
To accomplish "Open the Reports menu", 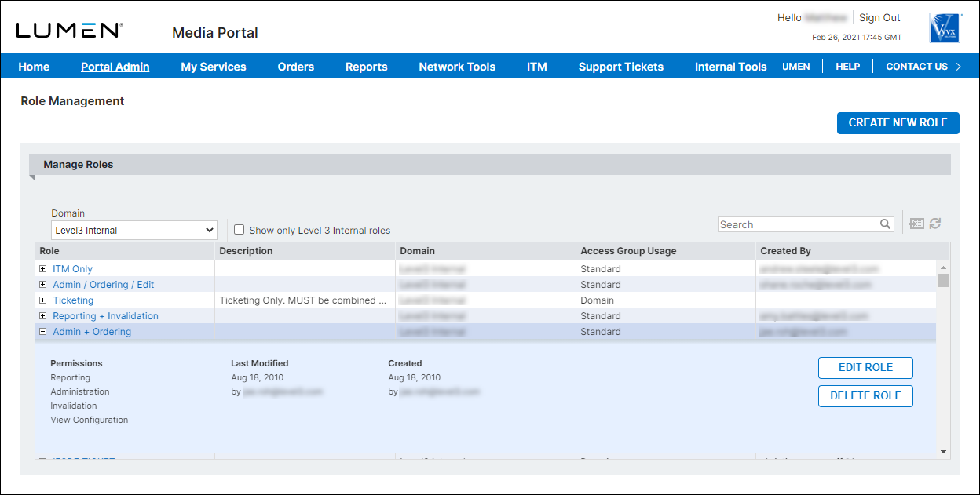I will pos(367,67).
